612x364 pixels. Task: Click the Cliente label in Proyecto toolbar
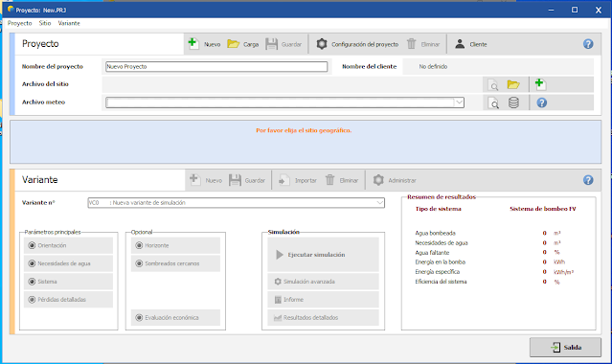[x=479, y=44]
